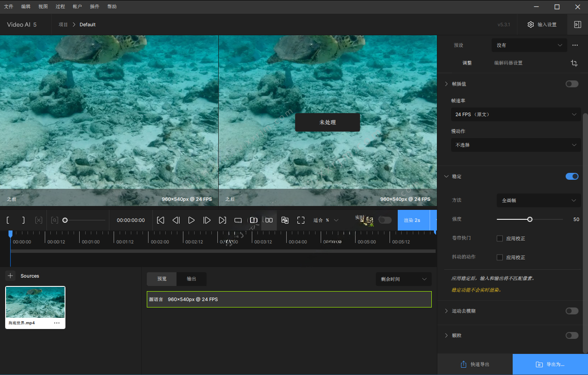Check jittery motion correction box

(500, 257)
